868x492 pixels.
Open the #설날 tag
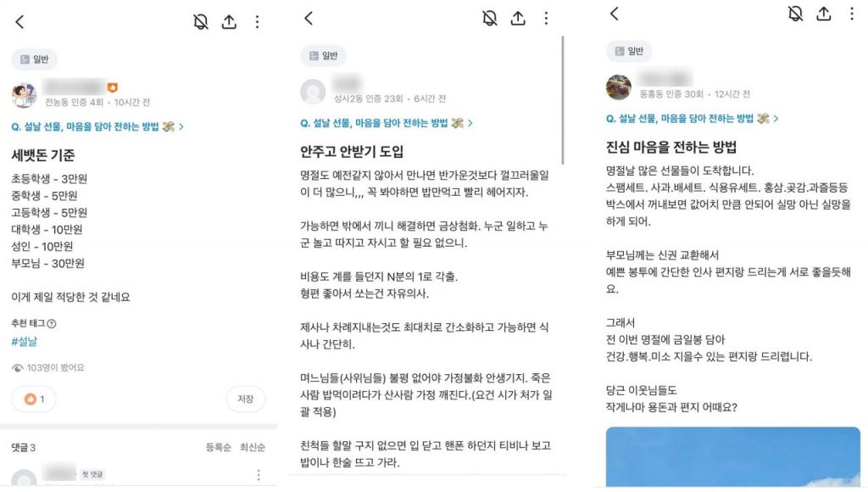point(24,341)
